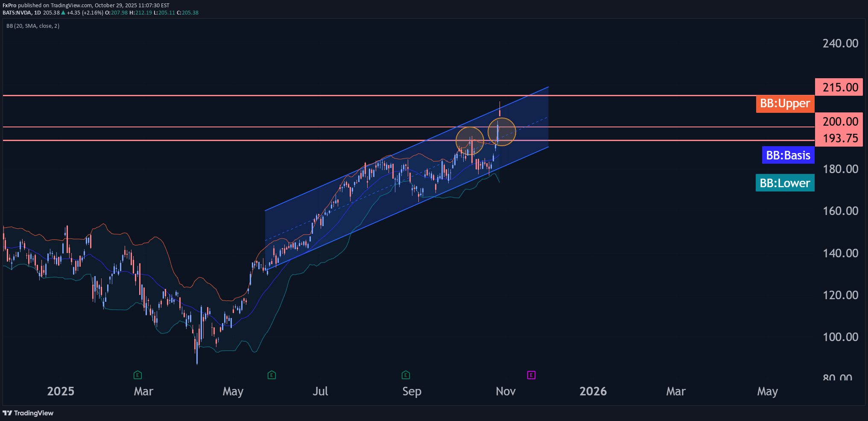Click the BATS:NVDA symbol title
This screenshot has height=421, width=868.
[17, 13]
